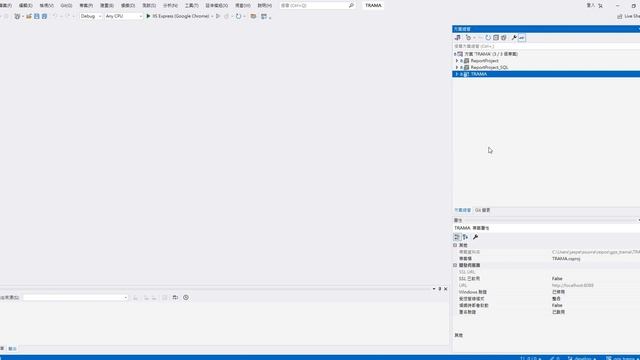
Task: Click the New Project toolbar icon
Action: point(17,16)
